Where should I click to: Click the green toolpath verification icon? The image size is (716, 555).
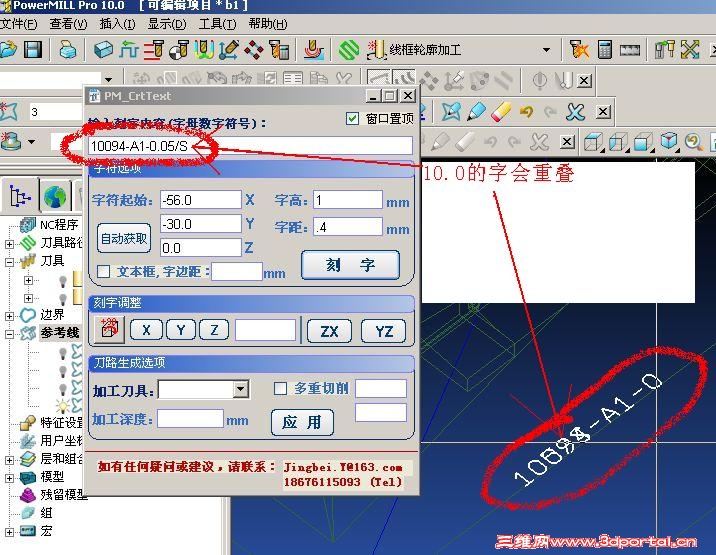[349, 49]
